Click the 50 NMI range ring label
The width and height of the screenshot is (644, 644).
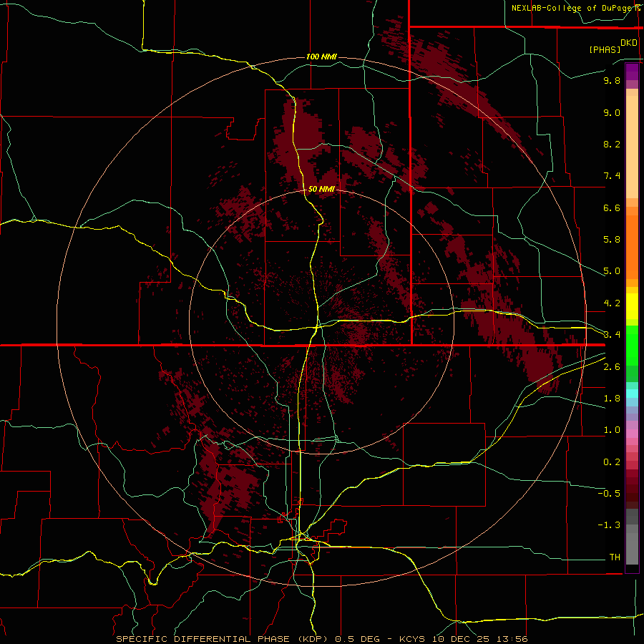[321, 189]
